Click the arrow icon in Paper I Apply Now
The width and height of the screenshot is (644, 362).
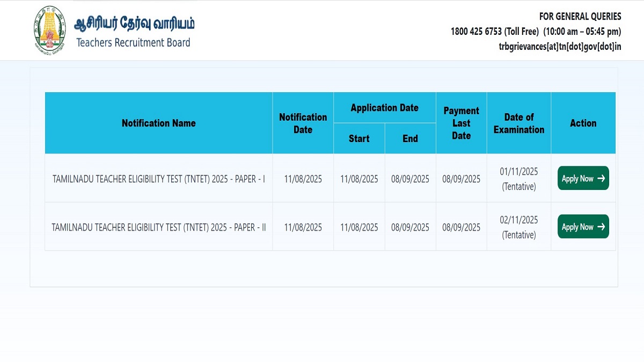[x=601, y=179]
